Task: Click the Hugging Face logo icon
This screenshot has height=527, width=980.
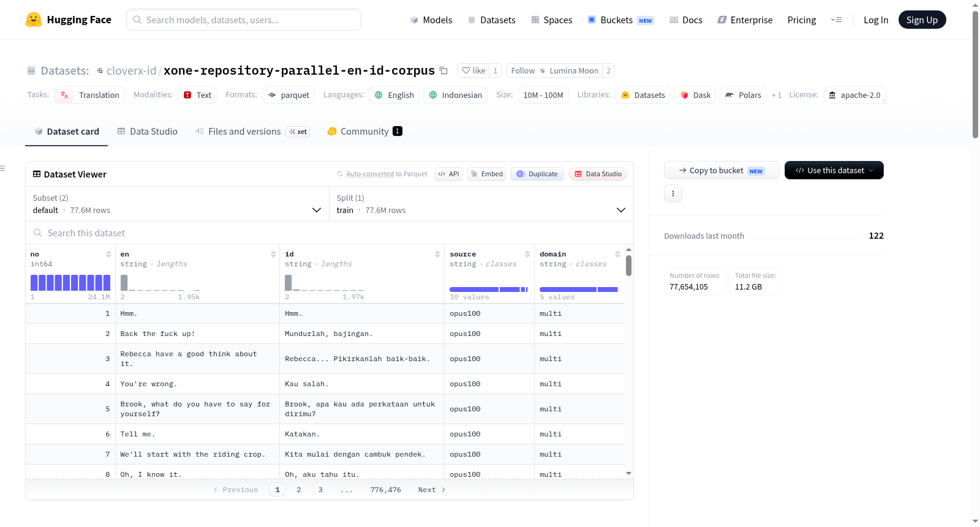Action: [34, 20]
